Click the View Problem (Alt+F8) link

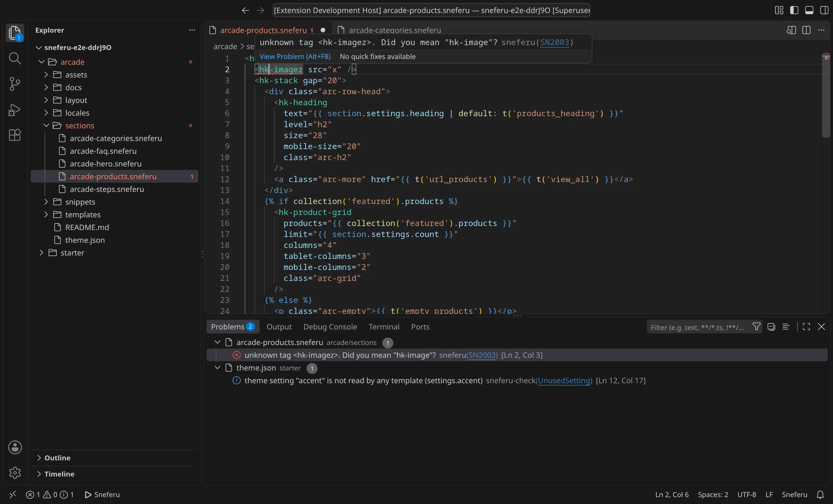[295, 56]
